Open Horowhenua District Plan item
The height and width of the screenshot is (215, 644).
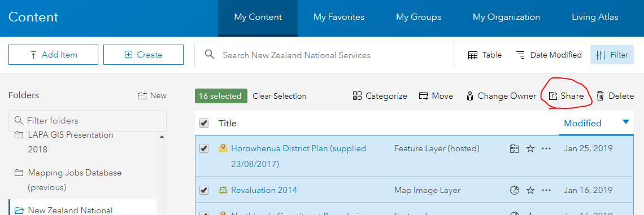299,156
